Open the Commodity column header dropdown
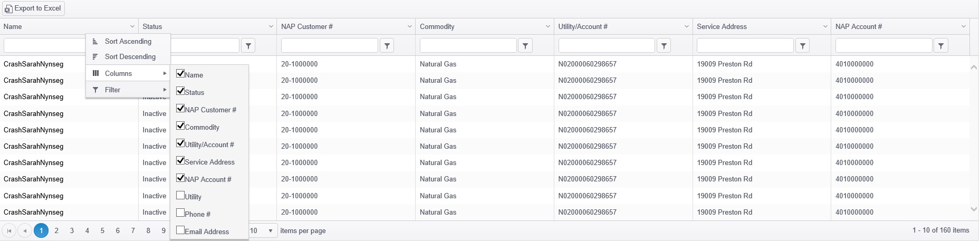This screenshot has width=980, height=241. pos(548,26)
